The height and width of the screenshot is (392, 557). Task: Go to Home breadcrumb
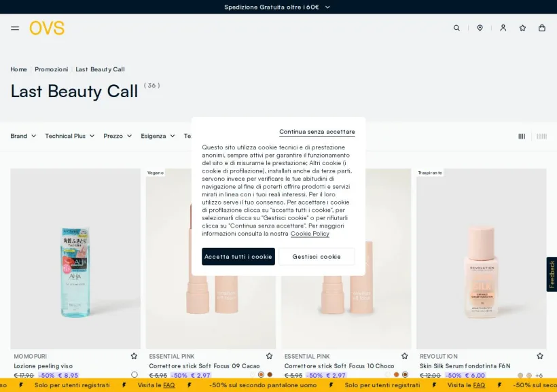coord(18,69)
